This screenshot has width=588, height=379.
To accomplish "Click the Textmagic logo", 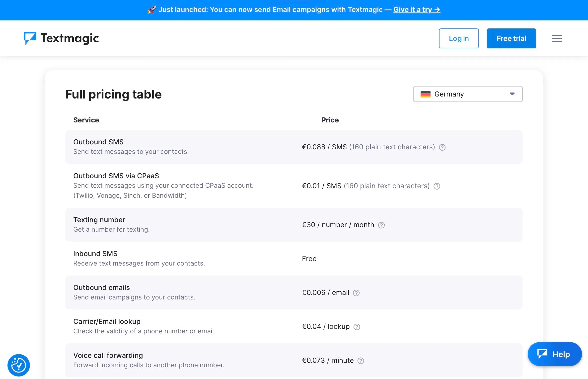I will pos(61,38).
